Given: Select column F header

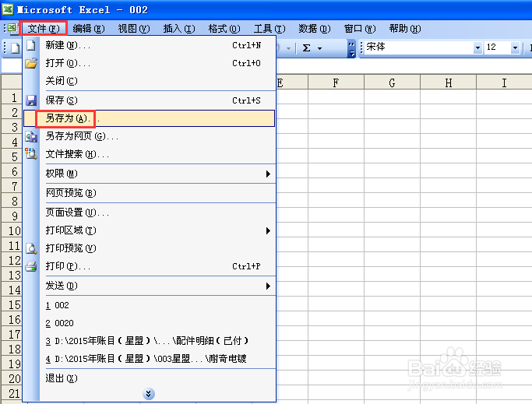Looking at the screenshot, I should click(336, 83).
